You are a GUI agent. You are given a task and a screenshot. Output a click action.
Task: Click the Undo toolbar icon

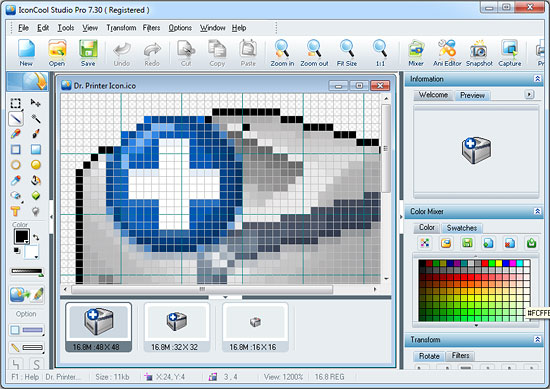tap(122, 54)
